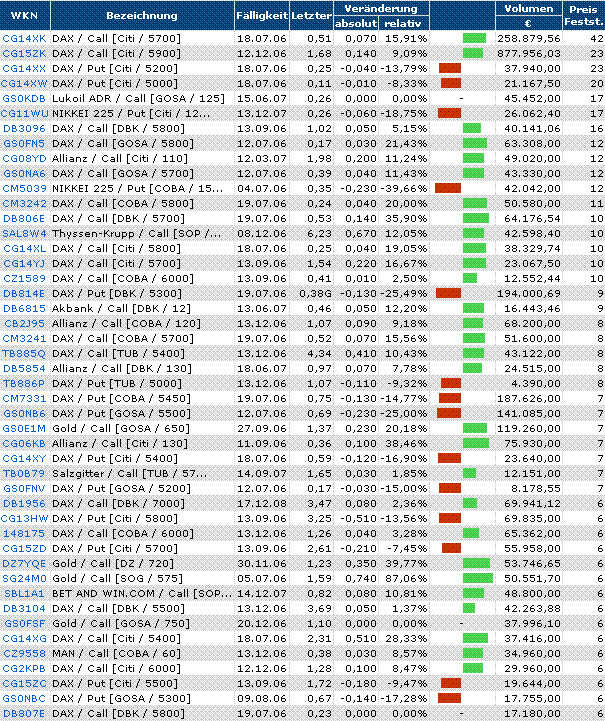Click volume value 194.000,69
The height and width of the screenshot is (721, 605).
pyautogui.click(x=529, y=293)
